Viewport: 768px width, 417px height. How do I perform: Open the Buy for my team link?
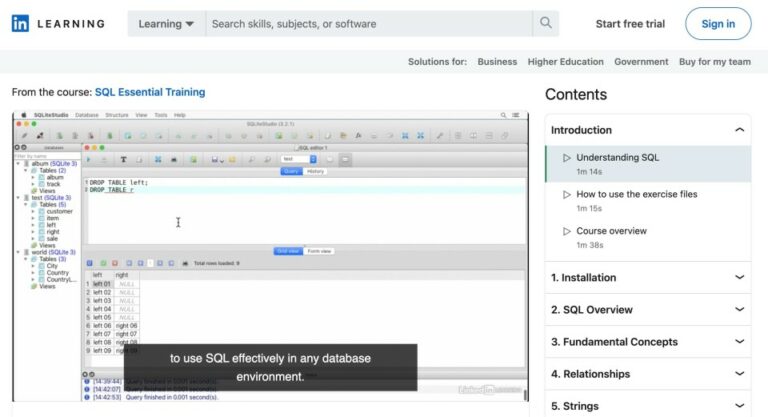(715, 62)
